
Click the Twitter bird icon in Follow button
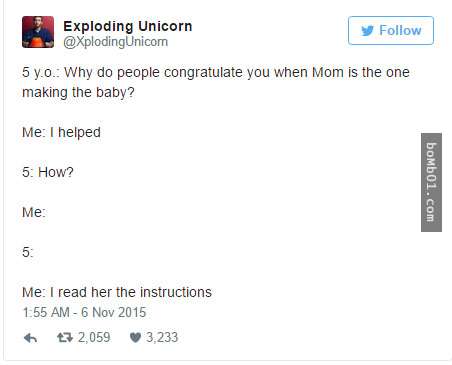[367, 31]
